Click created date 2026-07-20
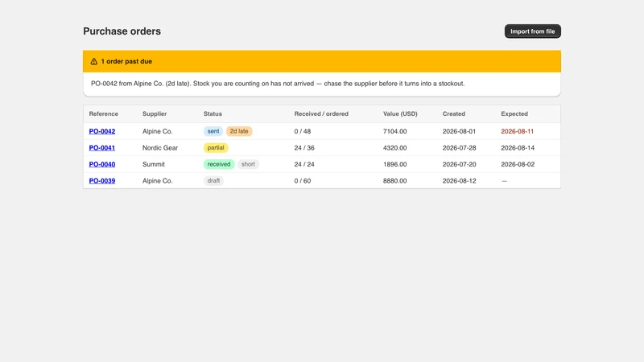This screenshot has height=362, width=644. coord(459,164)
